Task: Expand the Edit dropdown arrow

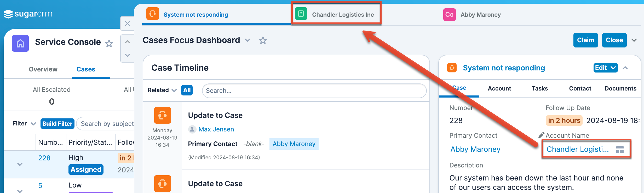Action: (613, 68)
